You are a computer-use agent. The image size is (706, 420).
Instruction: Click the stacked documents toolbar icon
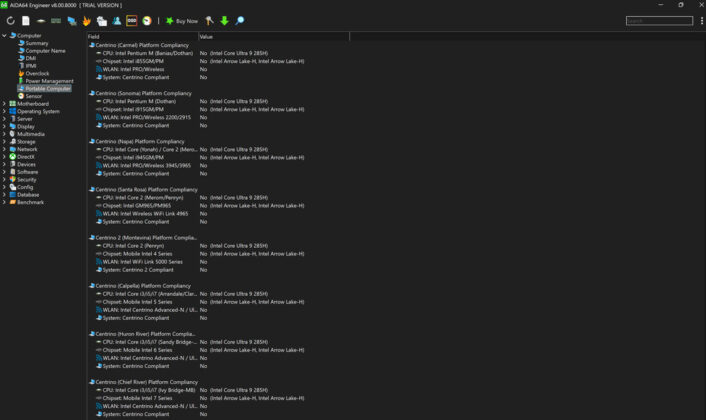102,21
